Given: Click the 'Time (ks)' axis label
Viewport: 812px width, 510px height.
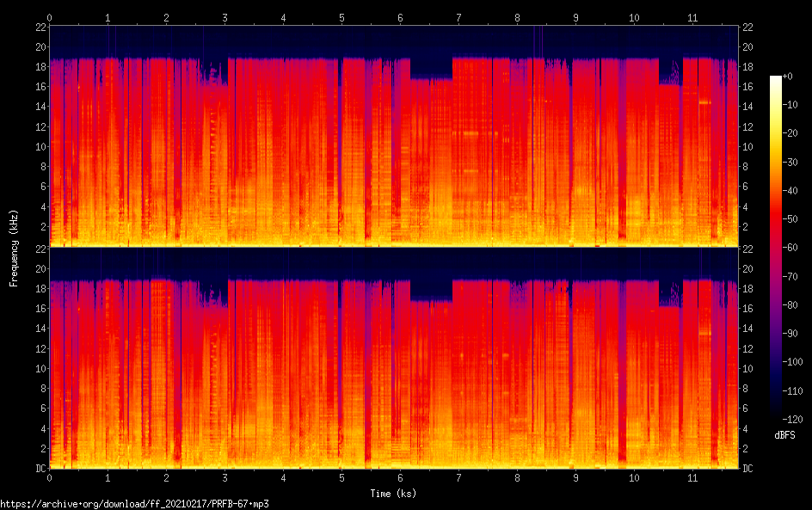Looking at the screenshot, I should pyautogui.click(x=393, y=494).
